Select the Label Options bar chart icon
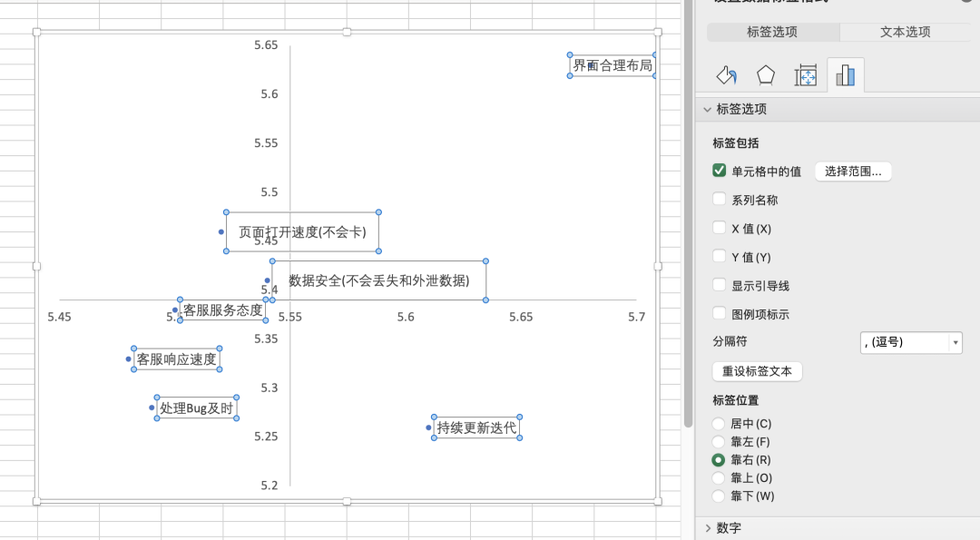980x540 pixels. [845, 75]
